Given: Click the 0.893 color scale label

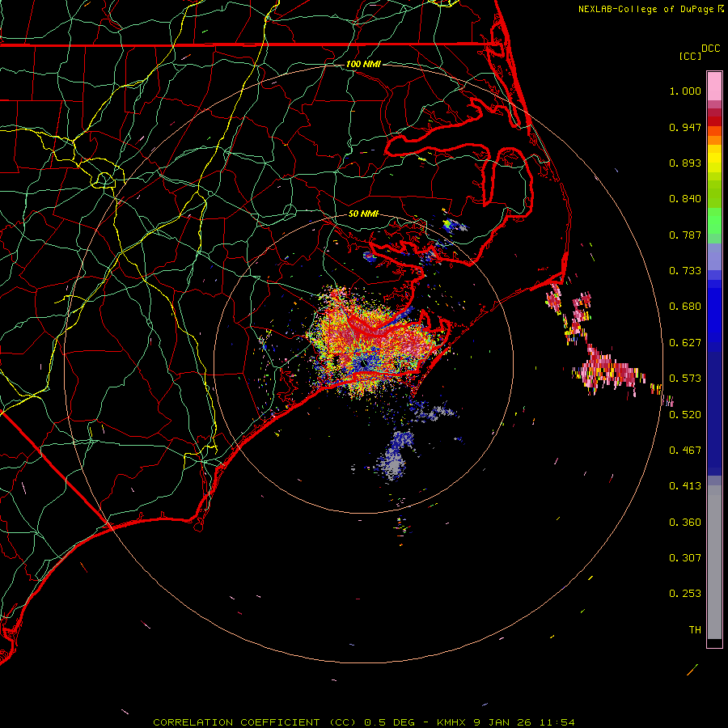Looking at the screenshot, I should point(685,163).
